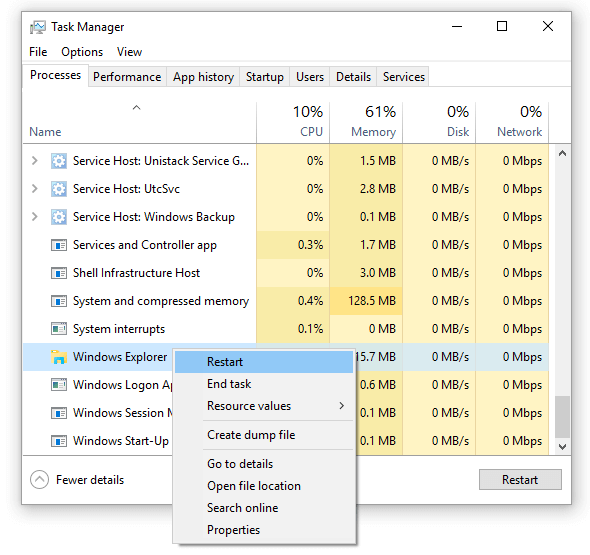Viewport: 590px width, 555px height.
Task: Select the Processes tab
Action: [55, 75]
